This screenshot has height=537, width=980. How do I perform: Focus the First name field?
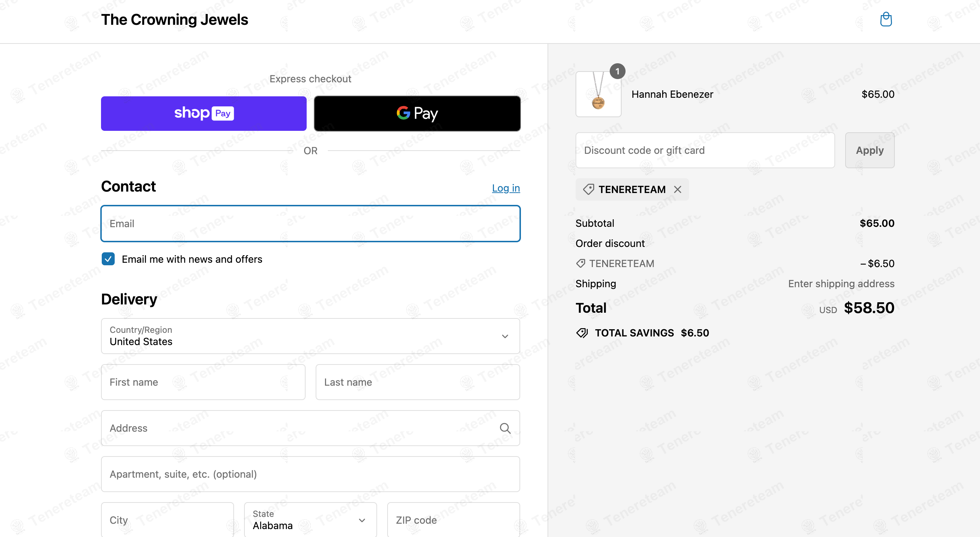pos(203,382)
